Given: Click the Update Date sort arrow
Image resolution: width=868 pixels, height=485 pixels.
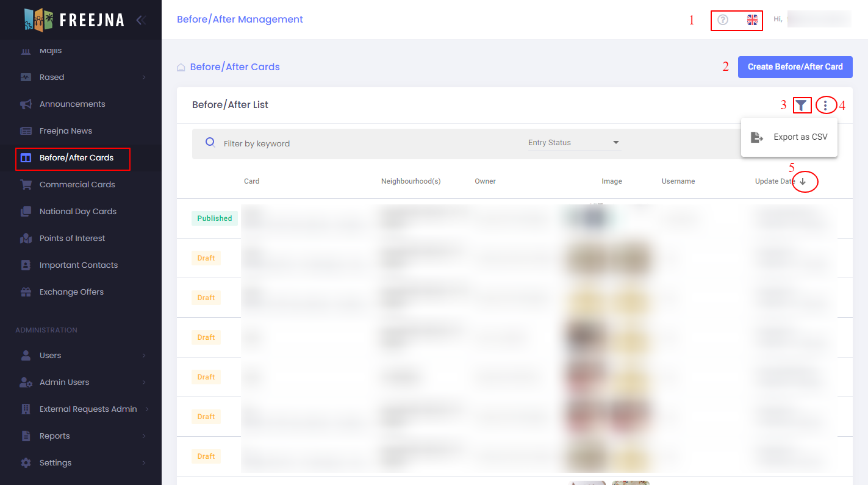Looking at the screenshot, I should coord(803,182).
